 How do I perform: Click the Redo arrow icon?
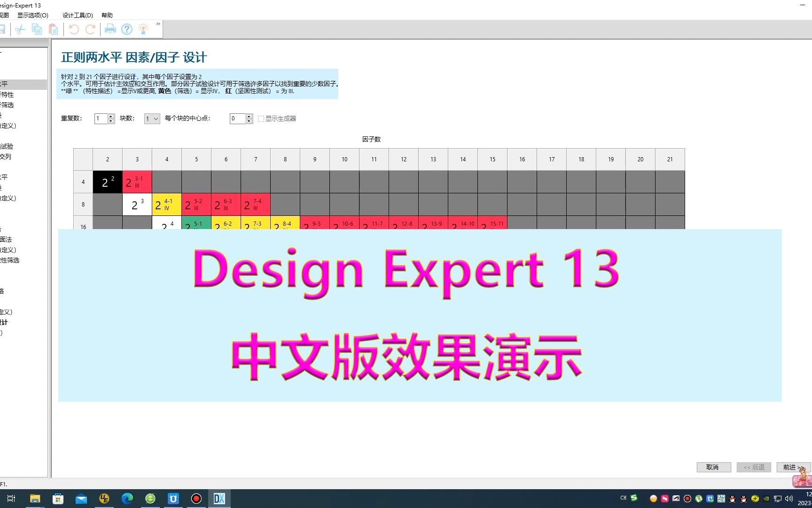[91, 29]
